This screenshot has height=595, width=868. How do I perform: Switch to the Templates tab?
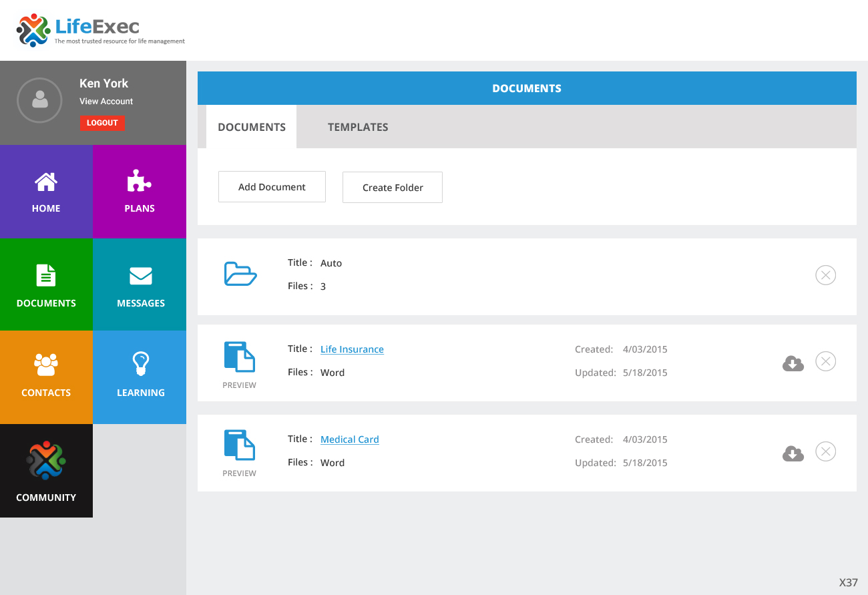[x=357, y=127]
